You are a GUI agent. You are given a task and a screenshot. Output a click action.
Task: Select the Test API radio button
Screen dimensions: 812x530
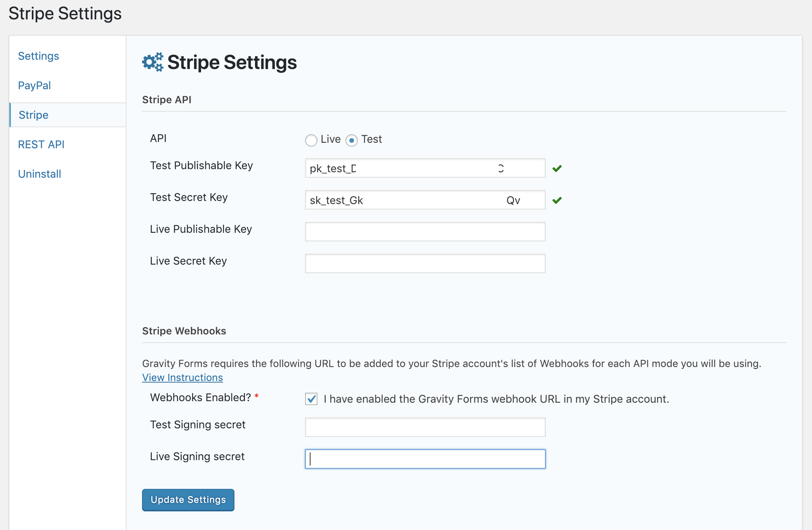point(351,140)
